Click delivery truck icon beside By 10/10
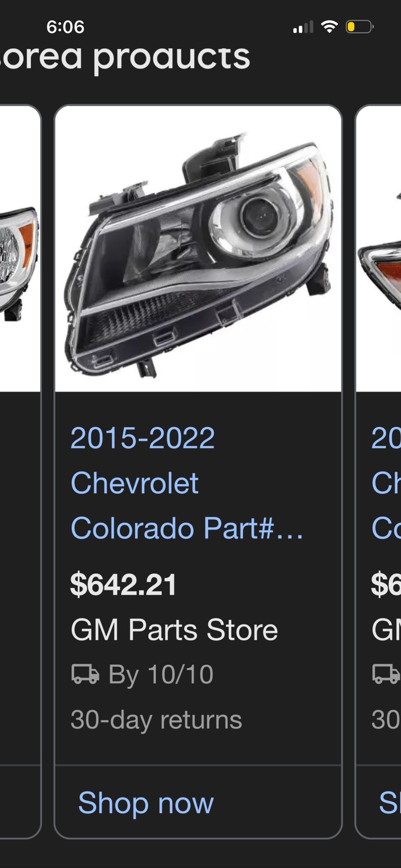Image resolution: width=401 pixels, height=868 pixels. (x=85, y=674)
